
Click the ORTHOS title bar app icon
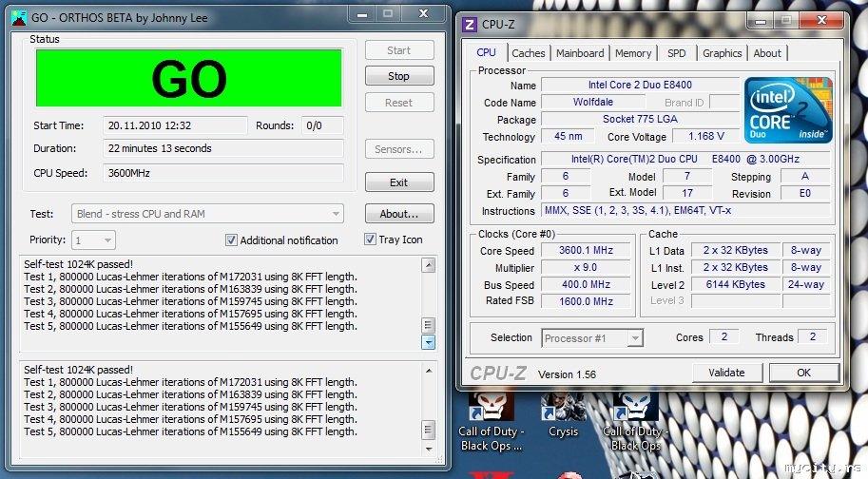[x=19, y=18]
